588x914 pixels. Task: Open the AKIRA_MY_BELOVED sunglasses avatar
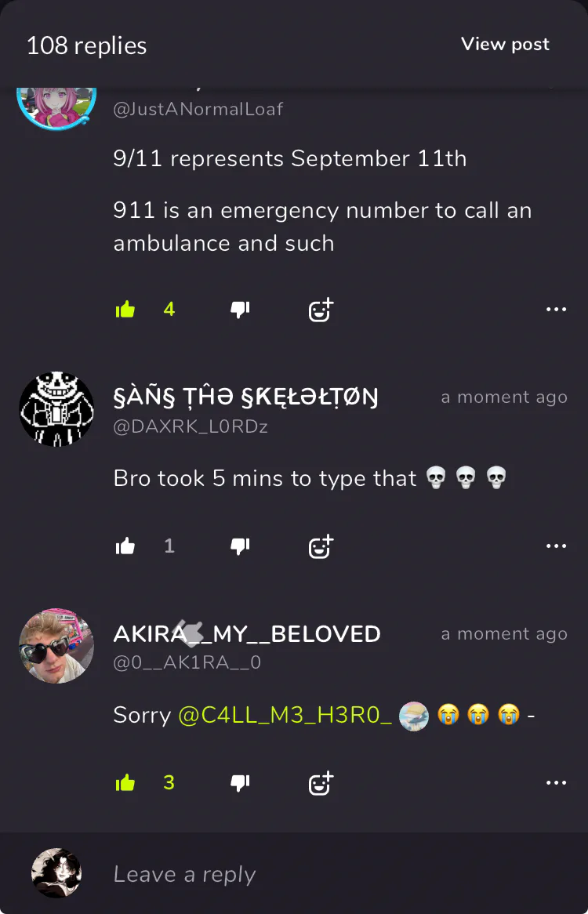click(x=56, y=646)
